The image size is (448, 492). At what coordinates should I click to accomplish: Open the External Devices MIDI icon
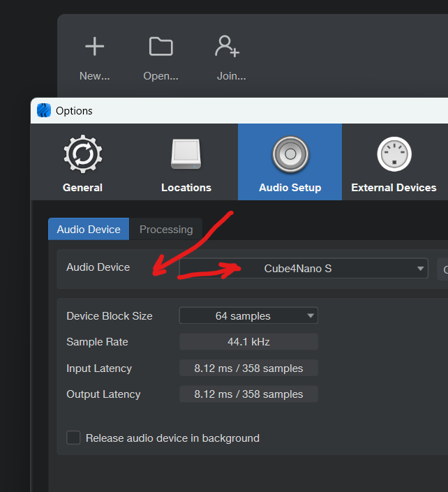[394, 154]
